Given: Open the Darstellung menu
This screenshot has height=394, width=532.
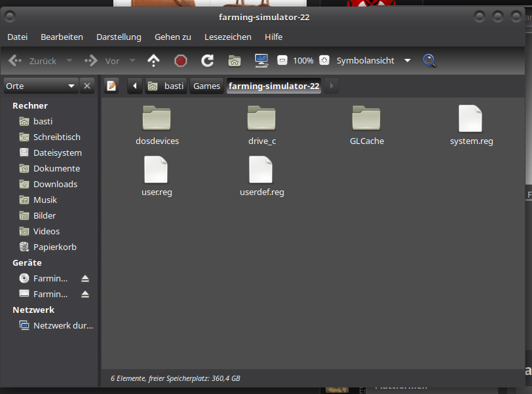Looking at the screenshot, I should 119,37.
